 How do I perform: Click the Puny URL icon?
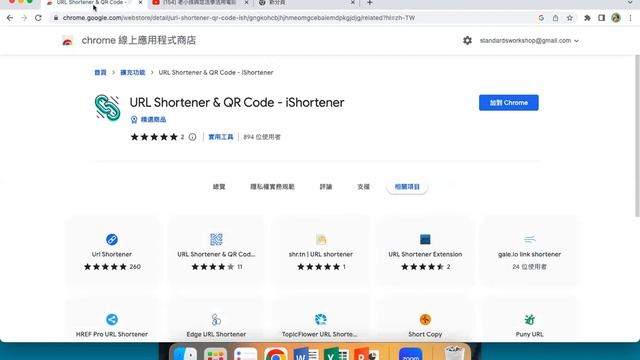tap(529, 320)
